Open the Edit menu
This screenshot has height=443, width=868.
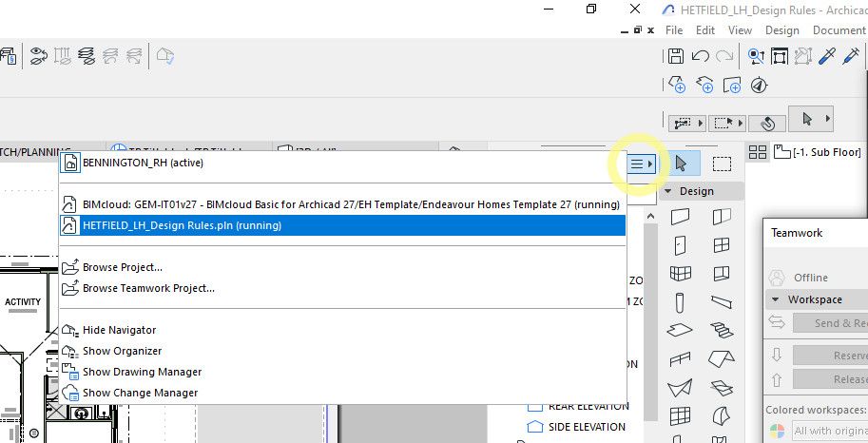[x=705, y=30]
